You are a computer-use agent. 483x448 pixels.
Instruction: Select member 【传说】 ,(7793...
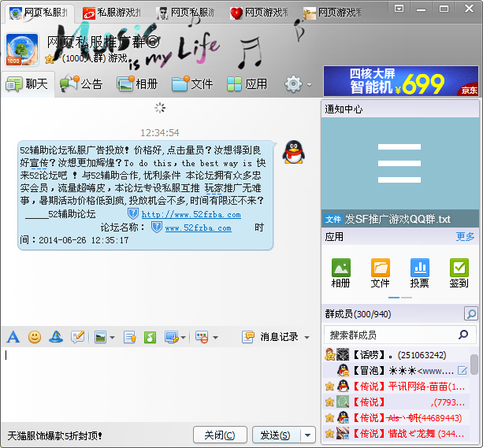click(x=396, y=402)
